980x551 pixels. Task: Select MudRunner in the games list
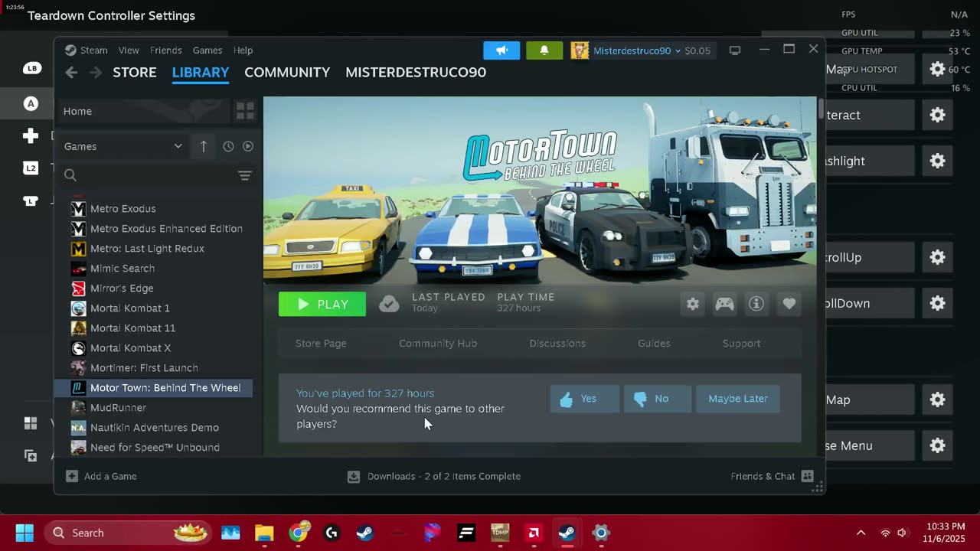tap(118, 408)
